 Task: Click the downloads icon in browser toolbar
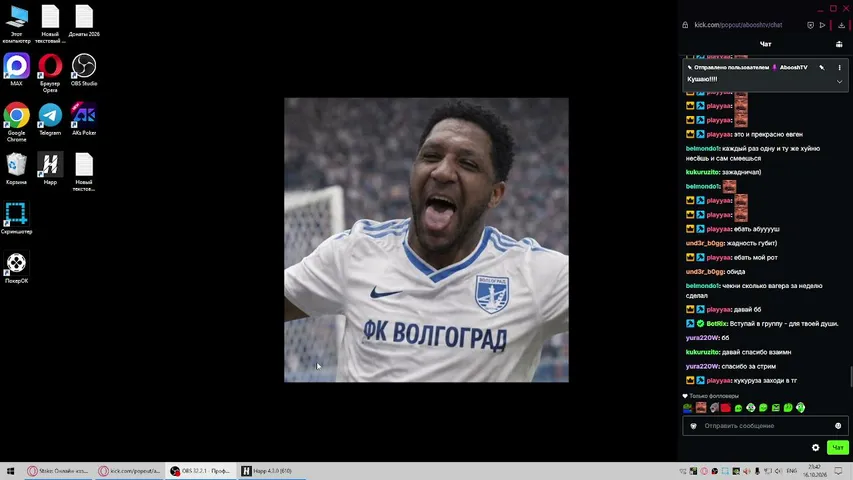[x=841, y=25]
